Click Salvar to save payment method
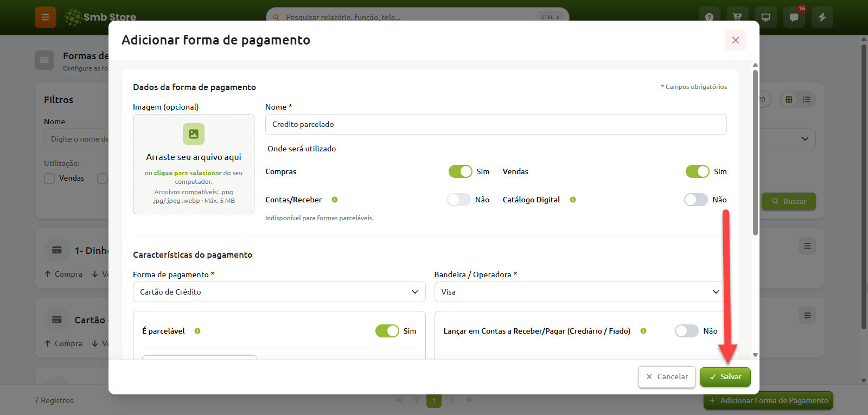868x415 pixels. pyautogui.click(x=725, y=377)
